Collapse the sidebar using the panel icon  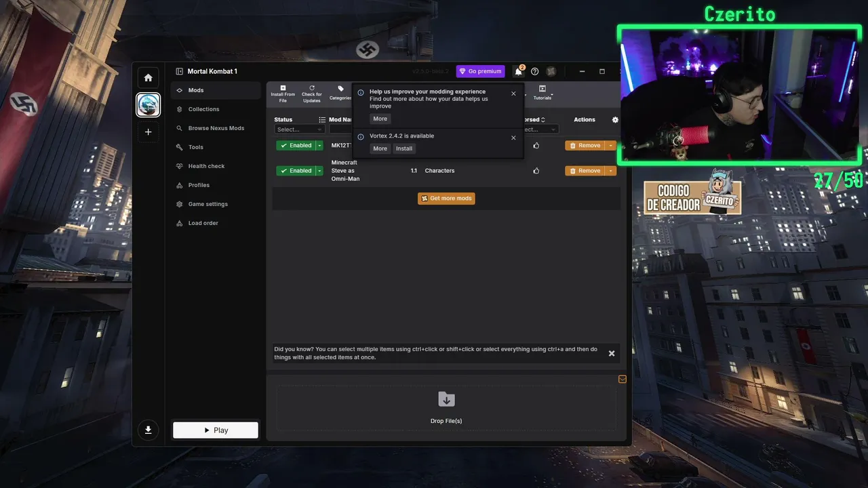[x=179, y=71]
